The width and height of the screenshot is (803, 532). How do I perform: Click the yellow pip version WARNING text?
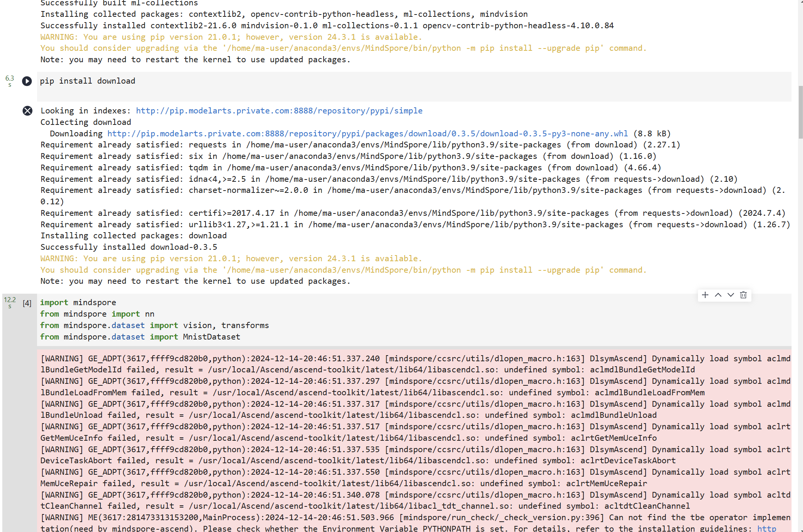click(x=231, y=259)
